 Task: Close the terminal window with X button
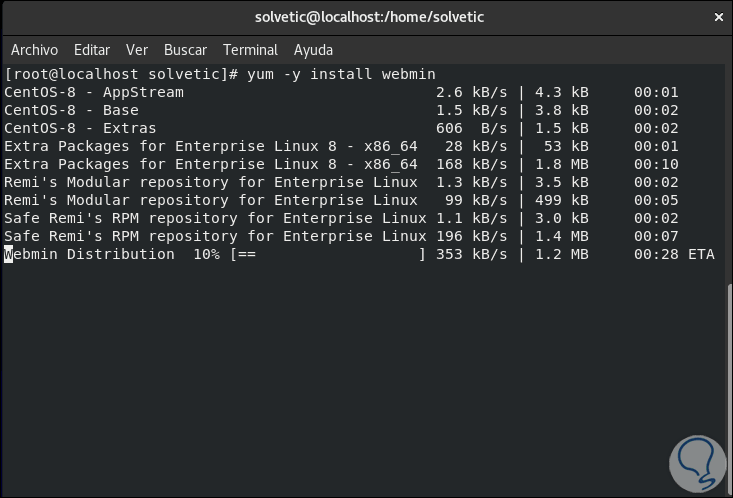pyautogui.click(x=716, y=17)
